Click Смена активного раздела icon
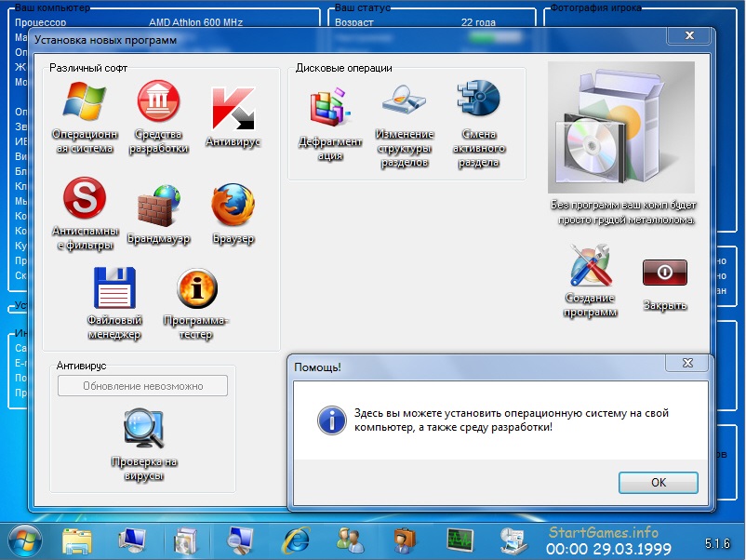Image resolution: width=746 pixels, height=560 pixels. tap(478, 100)
